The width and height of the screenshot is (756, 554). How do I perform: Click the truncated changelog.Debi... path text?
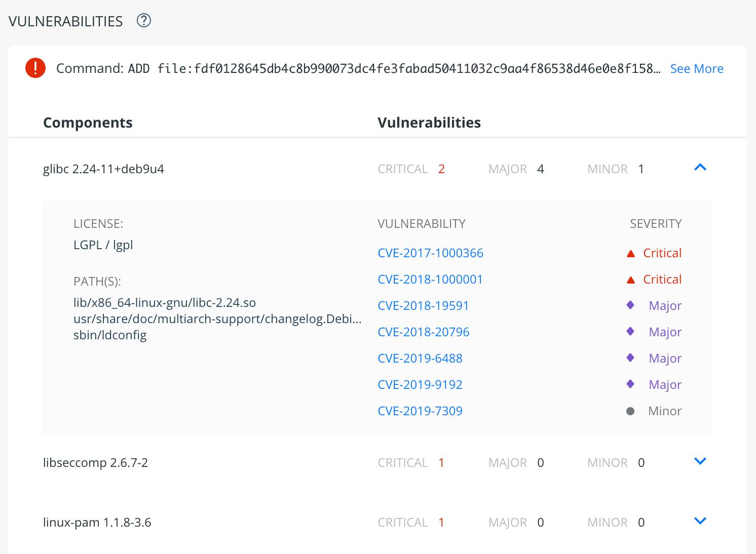pos(217,319)
